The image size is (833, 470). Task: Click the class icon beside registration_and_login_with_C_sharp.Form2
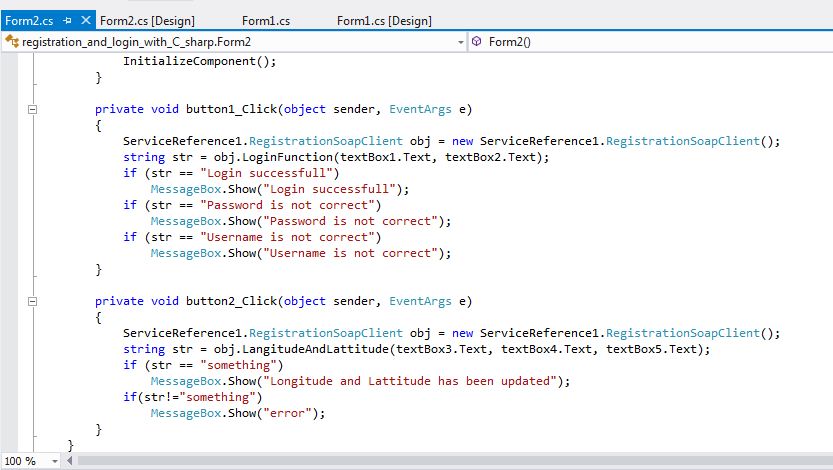(12, 41)
